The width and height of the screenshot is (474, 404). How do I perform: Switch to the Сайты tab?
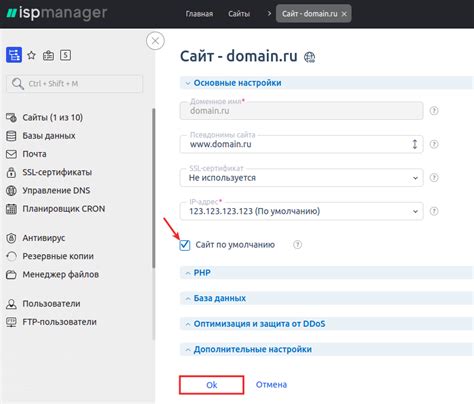pyautogui.click(x=239, y=14)
